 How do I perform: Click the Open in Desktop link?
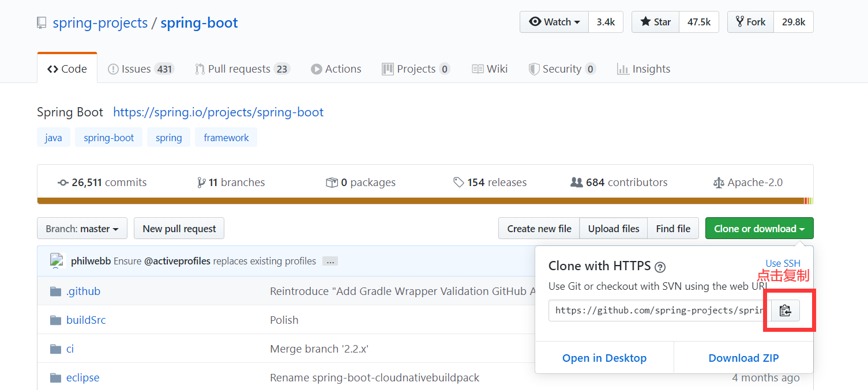pyautogui.click(x=604, y=358)
